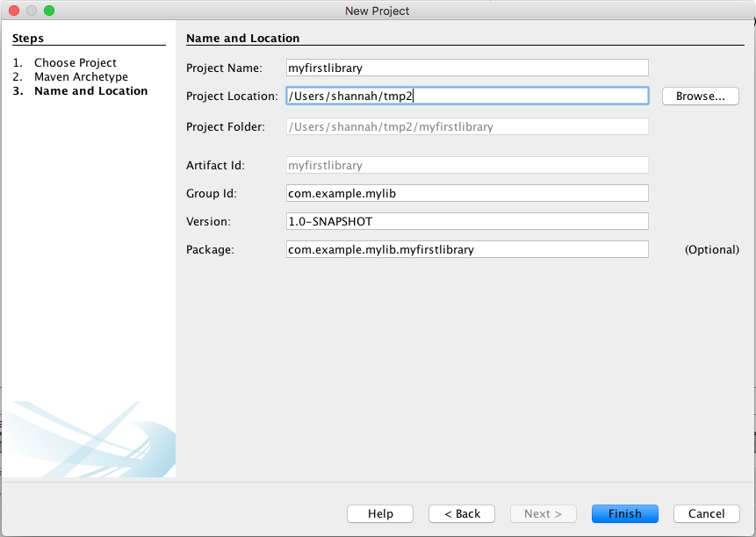Click the Next button
The height and width of the screenshot is (537, 756).
[x=543, y=513]
